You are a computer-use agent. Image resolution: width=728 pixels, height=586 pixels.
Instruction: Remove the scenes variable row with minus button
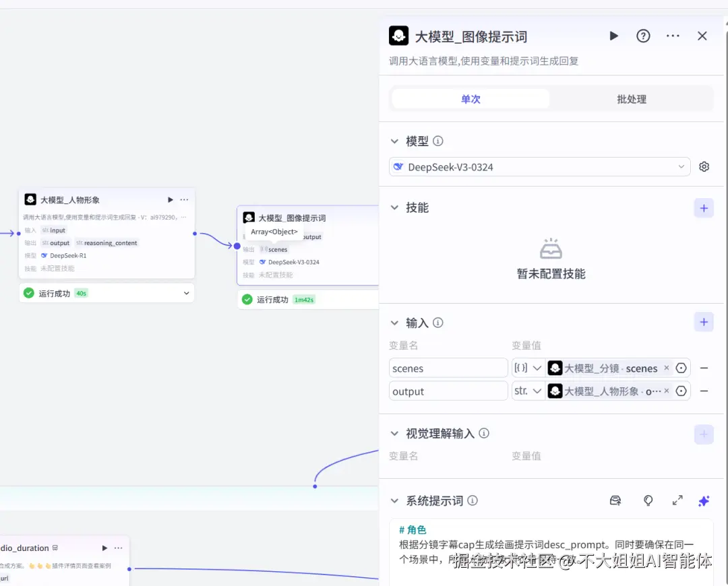(x=704, y=368)
